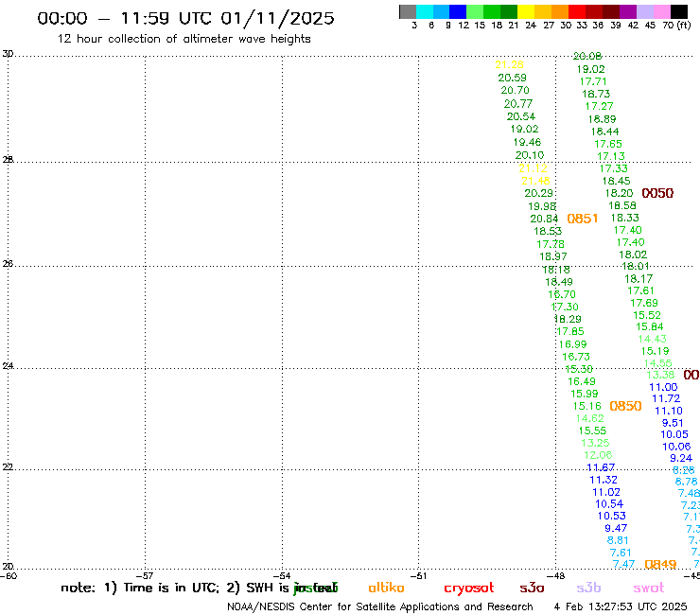Click the gray swatch in the legend
The width and height of the screenshot is (700, 615).
[x=408, y=11]
